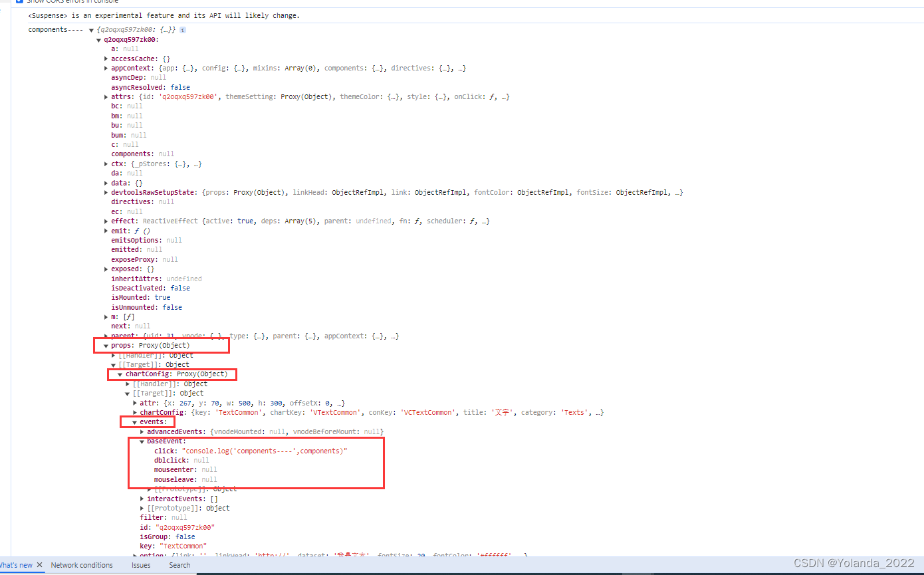Screen dimensions: 924x575
Task: Collapse the props: Proxy(Object) node
Action: click(x=106, y=346)
